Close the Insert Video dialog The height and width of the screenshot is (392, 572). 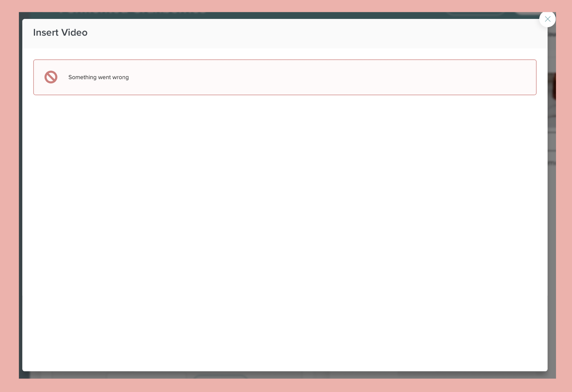point(547,19)
